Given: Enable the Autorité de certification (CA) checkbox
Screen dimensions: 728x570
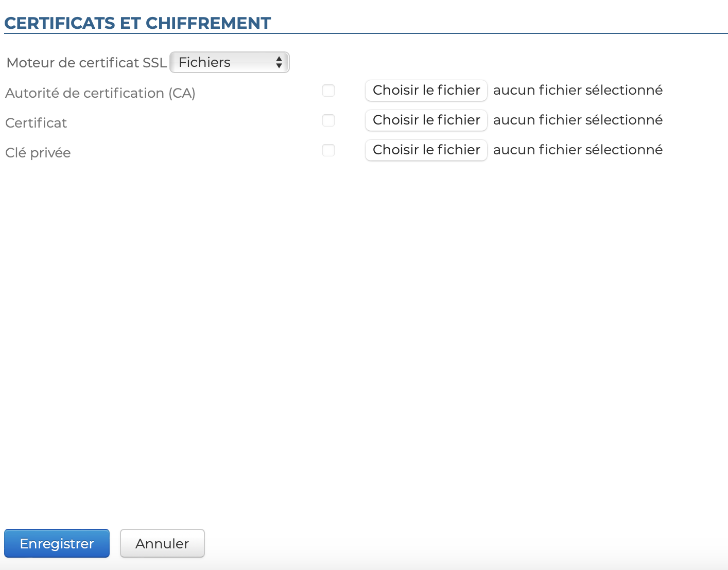Looking at the screenshot, I should (x=328, y=91).
